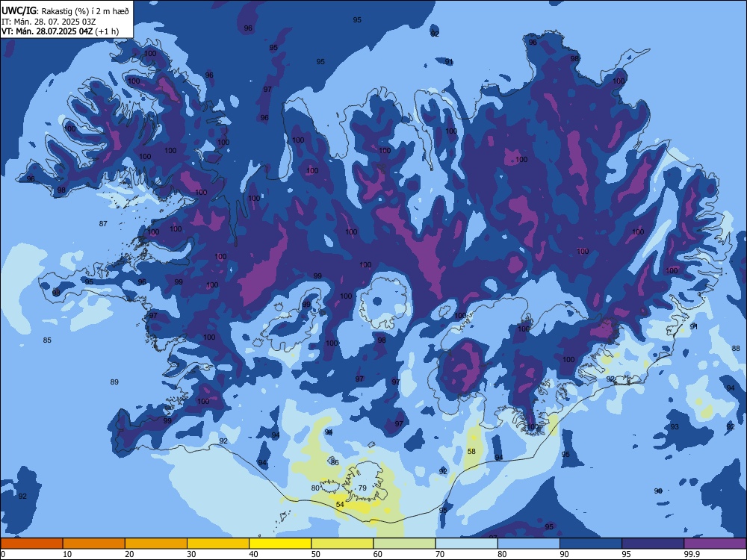747x560 pixels.
Task: Click the map value 80 beside the small glacier
Action: [315, 488]
